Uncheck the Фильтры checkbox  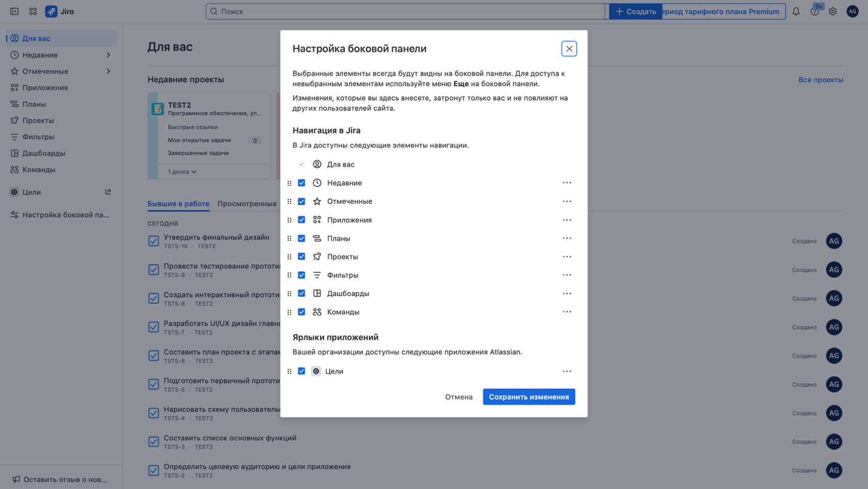coord(302,275)
